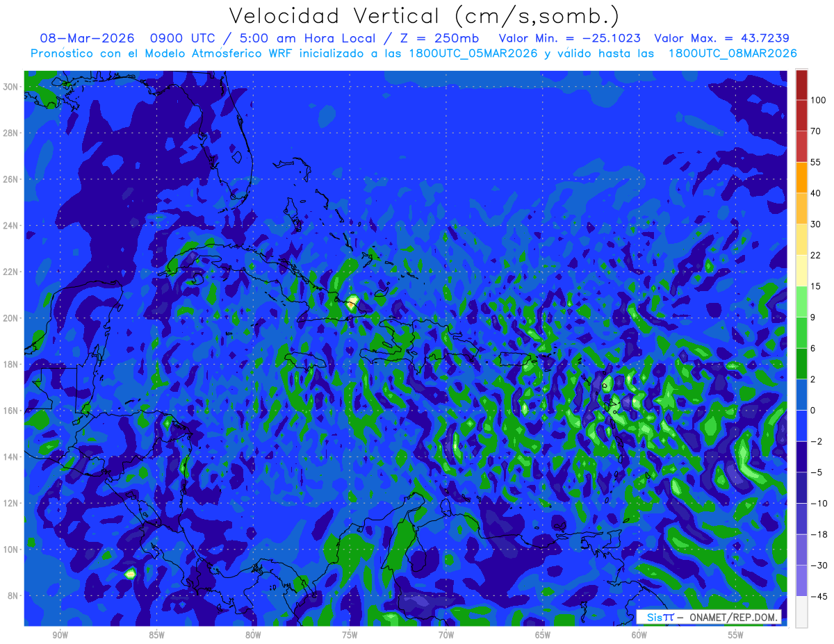Select the violet swatch between -45 and -30
The image size is (834, 644).
(x=801, y=581)
